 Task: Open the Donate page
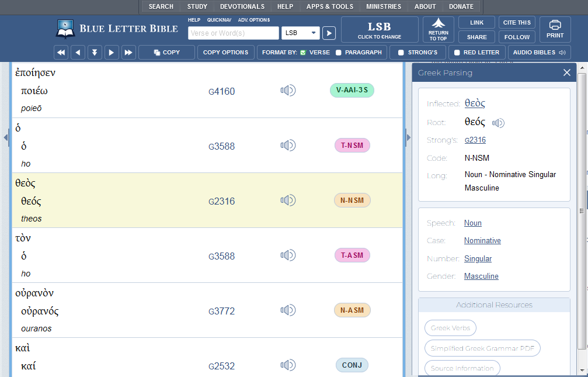[x=461, y=7]
